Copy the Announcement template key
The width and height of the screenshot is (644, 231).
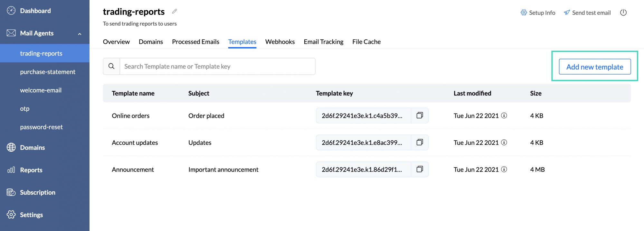420,169
